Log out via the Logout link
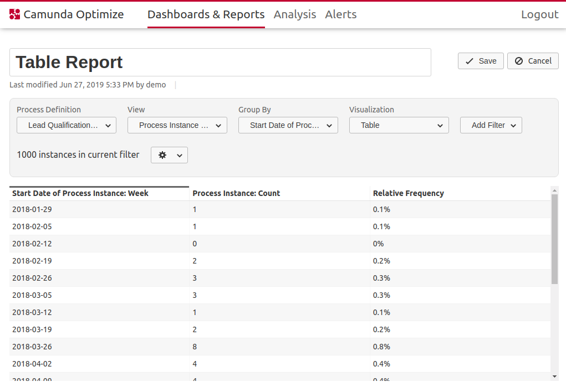 539,14
